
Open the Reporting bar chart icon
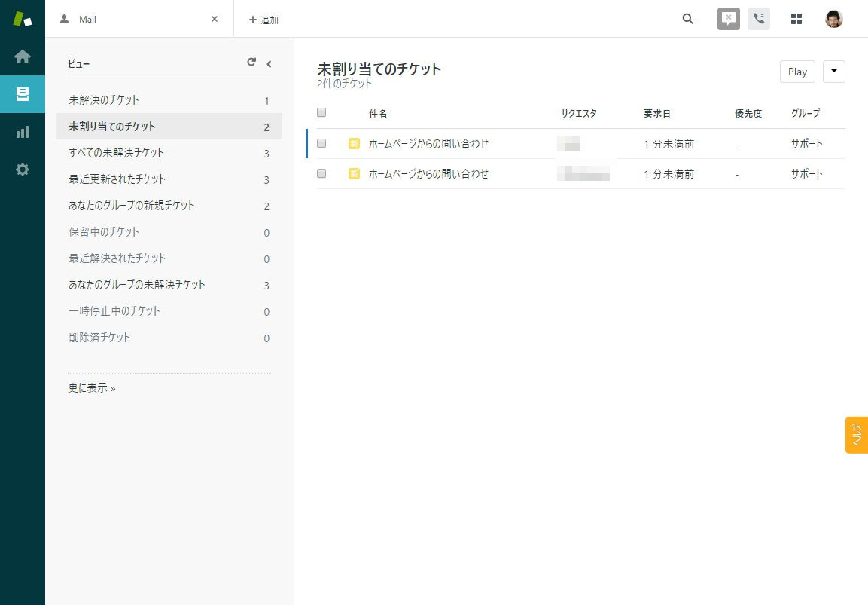click(x=23, y=132)
